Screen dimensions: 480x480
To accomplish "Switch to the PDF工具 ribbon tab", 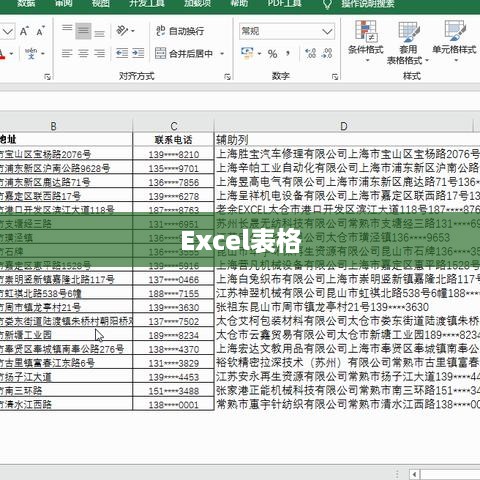I will pos(284,3).
